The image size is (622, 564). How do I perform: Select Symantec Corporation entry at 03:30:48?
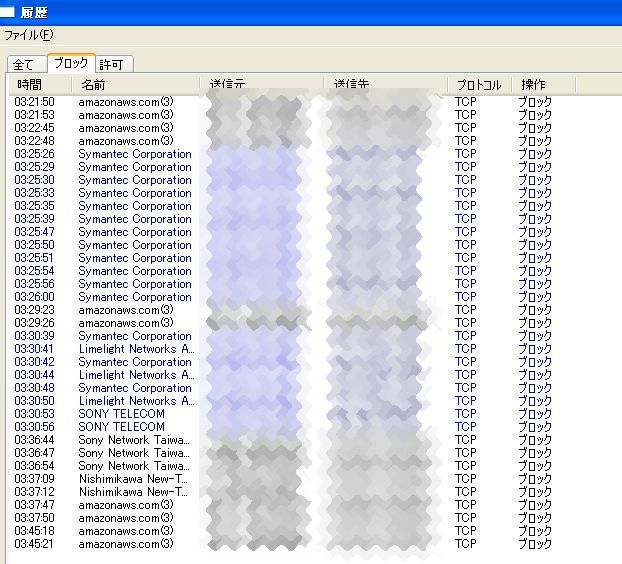coord(283,388)
